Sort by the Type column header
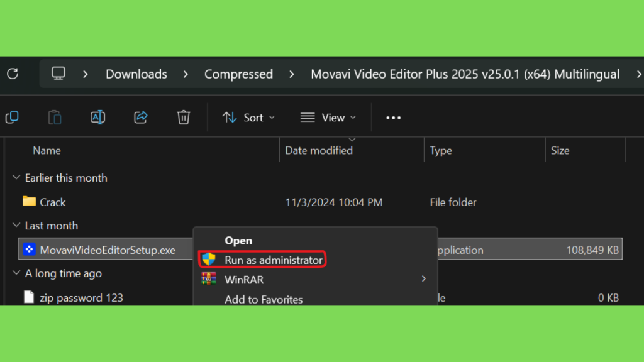 tap(441, 151)
